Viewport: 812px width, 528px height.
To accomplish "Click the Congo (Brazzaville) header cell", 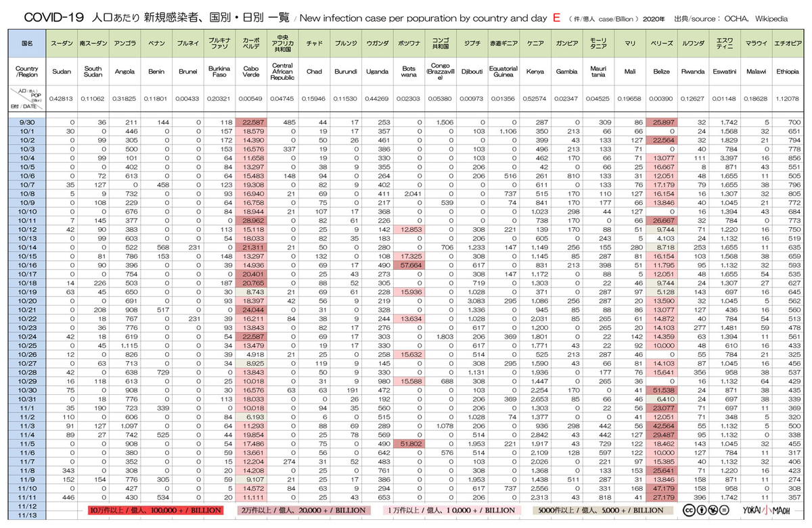I will [440, 71].
